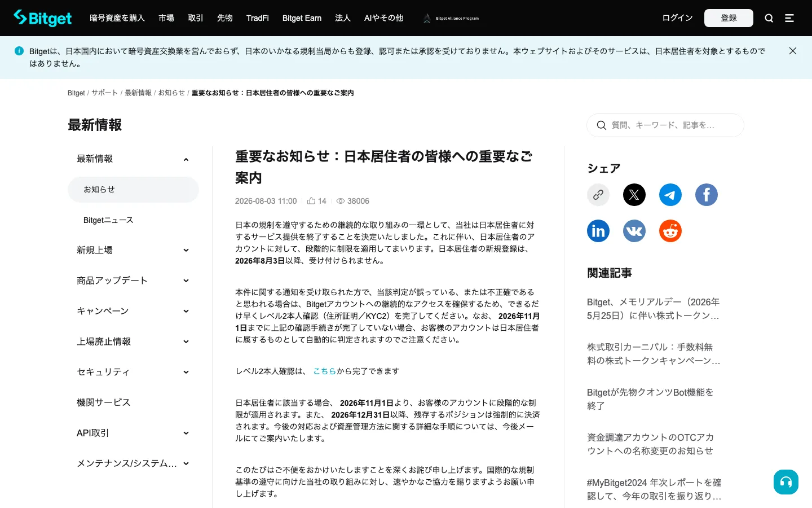Click Bitget Alliance Program logo
The height and width of the screenshot is (508, 812).
coord(451,18)
